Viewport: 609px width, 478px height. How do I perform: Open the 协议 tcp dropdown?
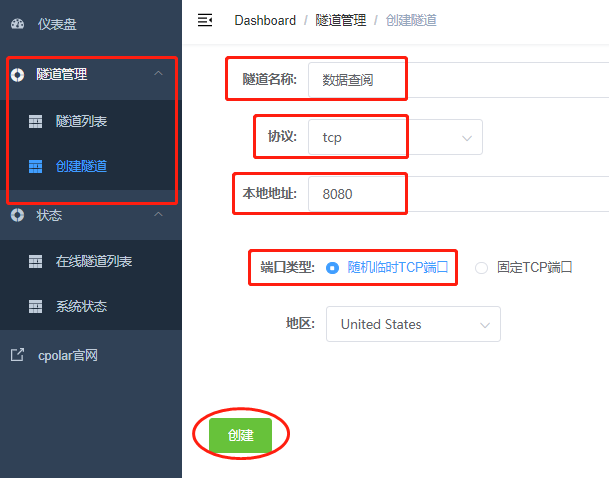[x=395, y=137]
